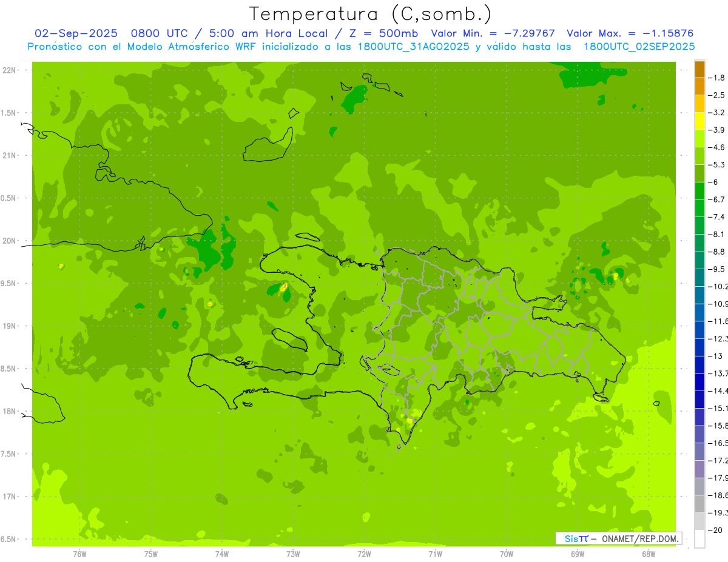Click the "76W" longitude label
The height and width of the screenshot is (562, 728).
click(79, 554)
